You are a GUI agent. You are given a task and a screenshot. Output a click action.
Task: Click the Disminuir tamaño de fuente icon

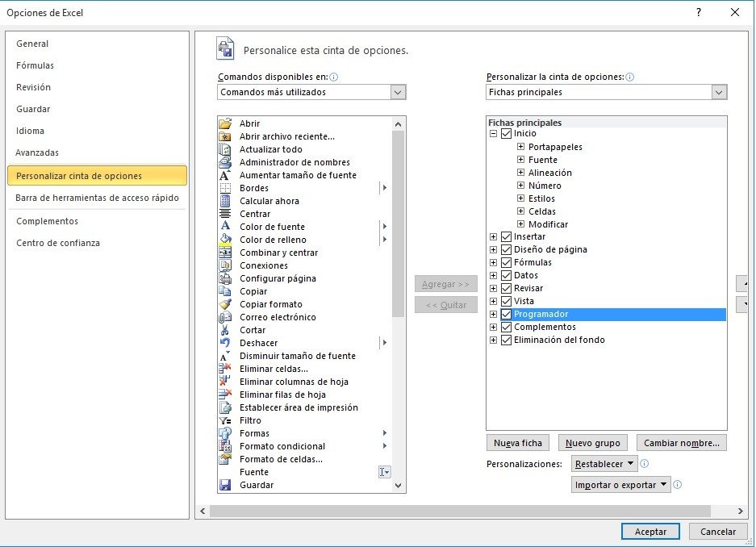225,356
